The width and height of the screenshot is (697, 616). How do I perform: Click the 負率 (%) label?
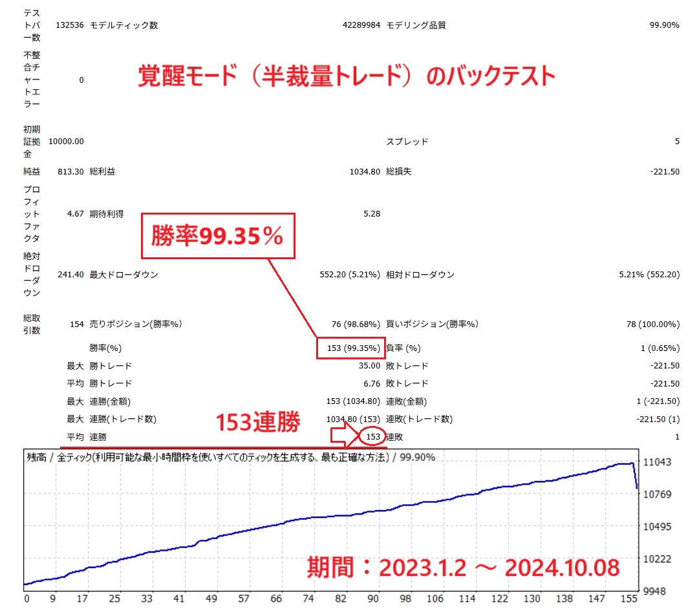coord(403,348)
